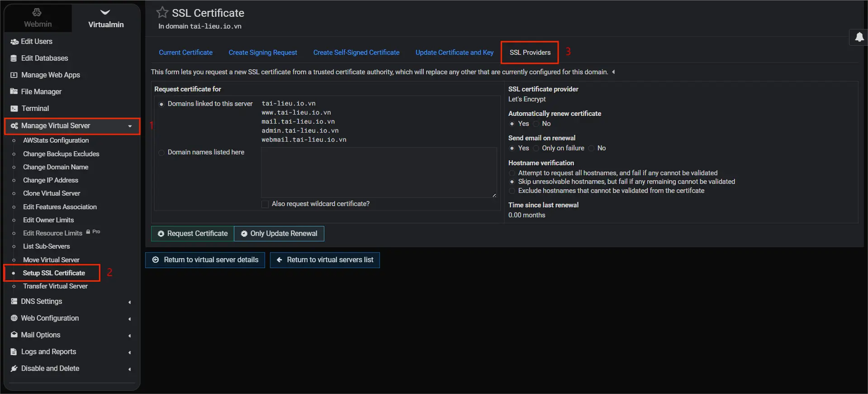
Task: Open AWStats Configuration link
Action: tap(56, 140)
